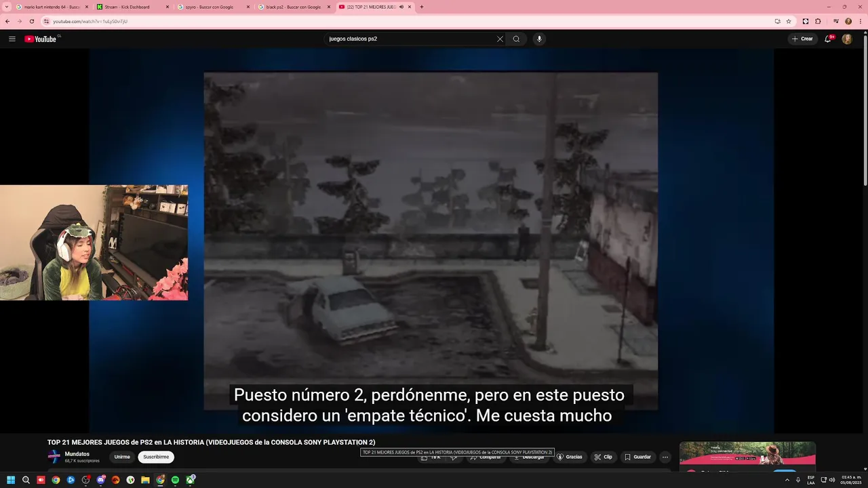Clear the search box with X
The height and width of the screenshot is (488, 868).
[x=500, y=39]
